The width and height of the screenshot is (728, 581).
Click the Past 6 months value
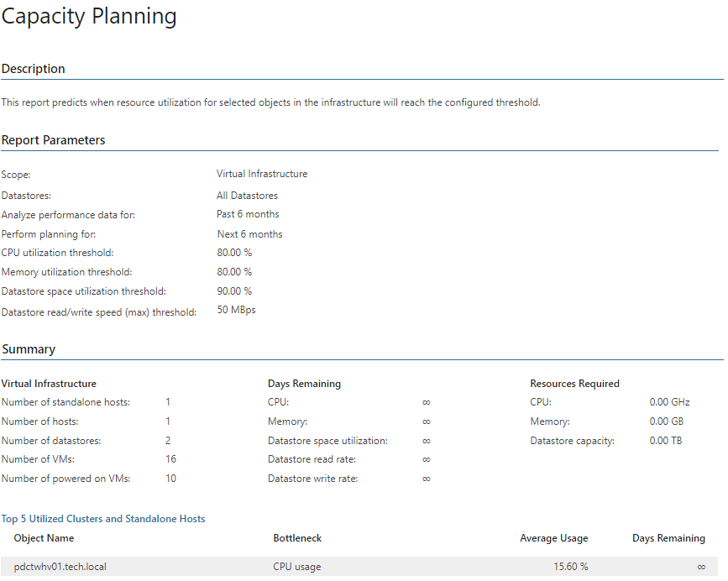coord(248,214)
